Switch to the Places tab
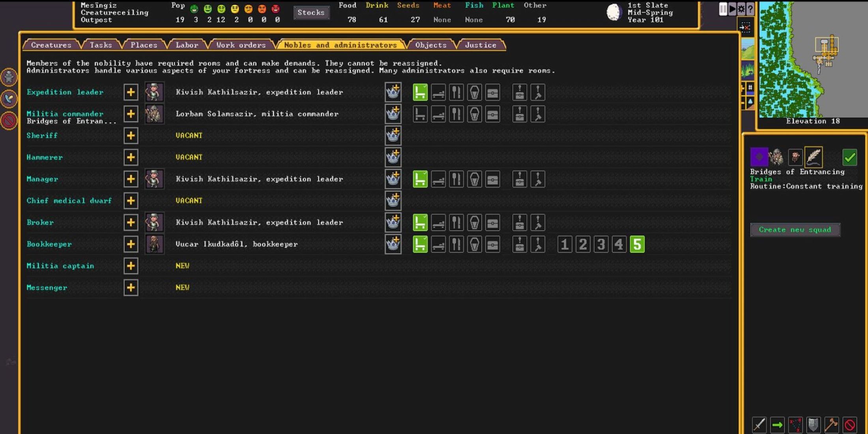The width and height of the screenshot is (868, 434). 144,45
